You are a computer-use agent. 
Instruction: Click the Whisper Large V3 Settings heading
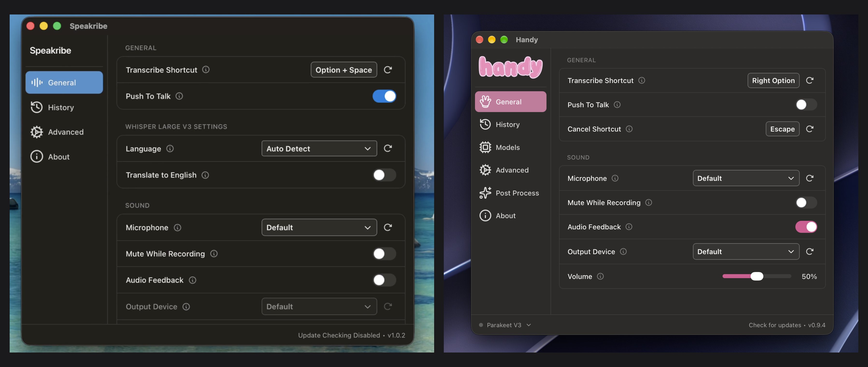point(176,127)
